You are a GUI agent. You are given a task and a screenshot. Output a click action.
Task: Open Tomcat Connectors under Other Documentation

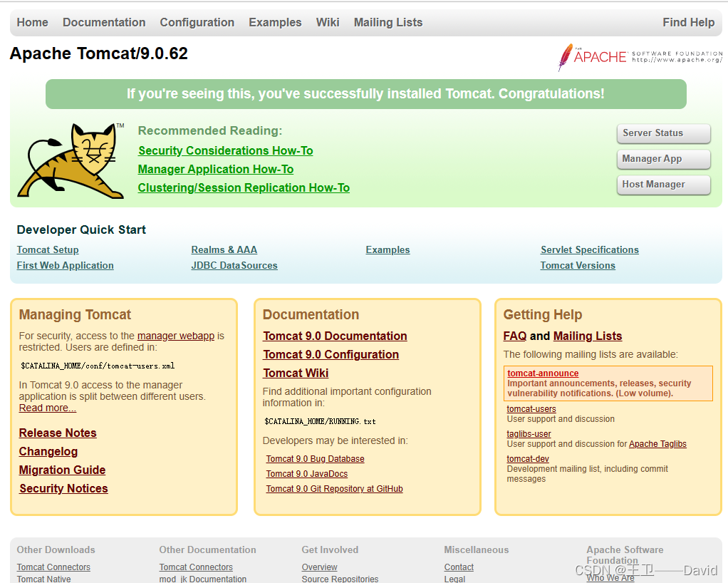196,567
